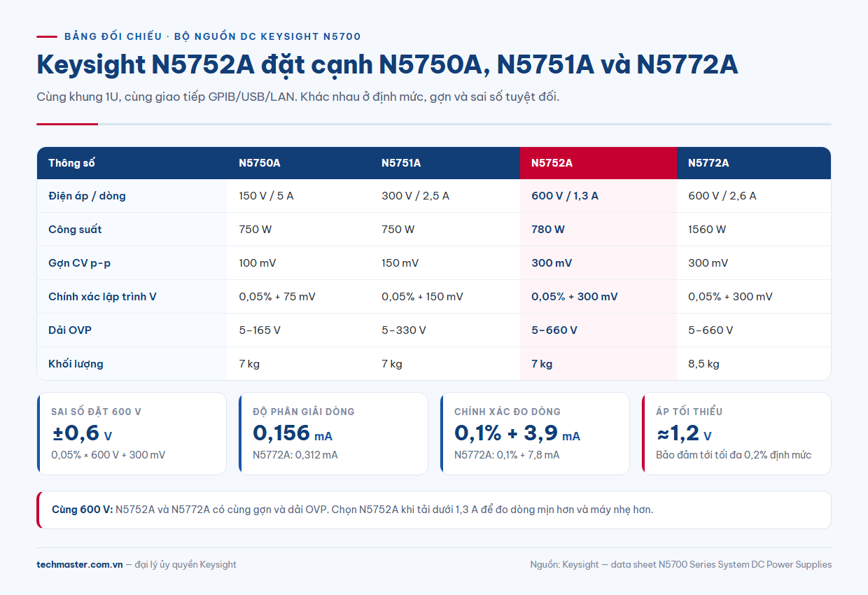Select the large "0,156 mA" value

click(x=293, y=433)
